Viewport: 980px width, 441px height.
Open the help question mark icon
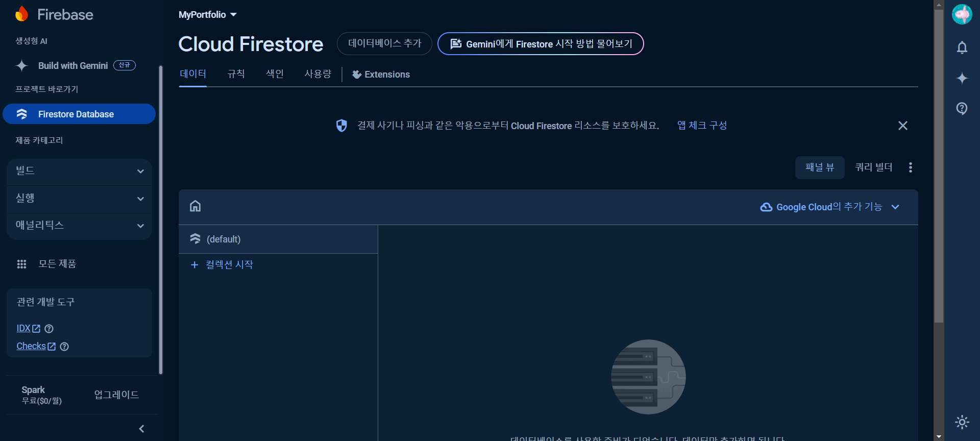point(962,108)
